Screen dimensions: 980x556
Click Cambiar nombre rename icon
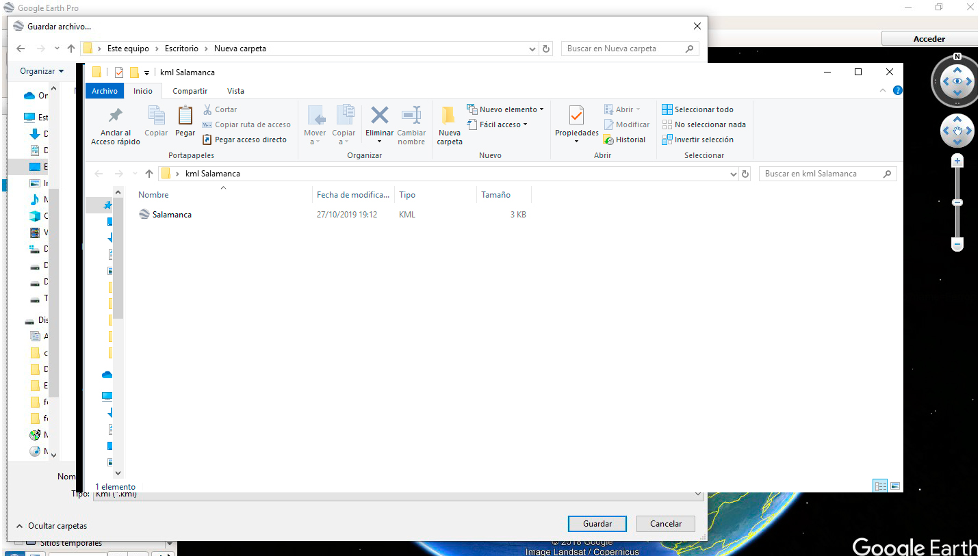coord(411,125)
